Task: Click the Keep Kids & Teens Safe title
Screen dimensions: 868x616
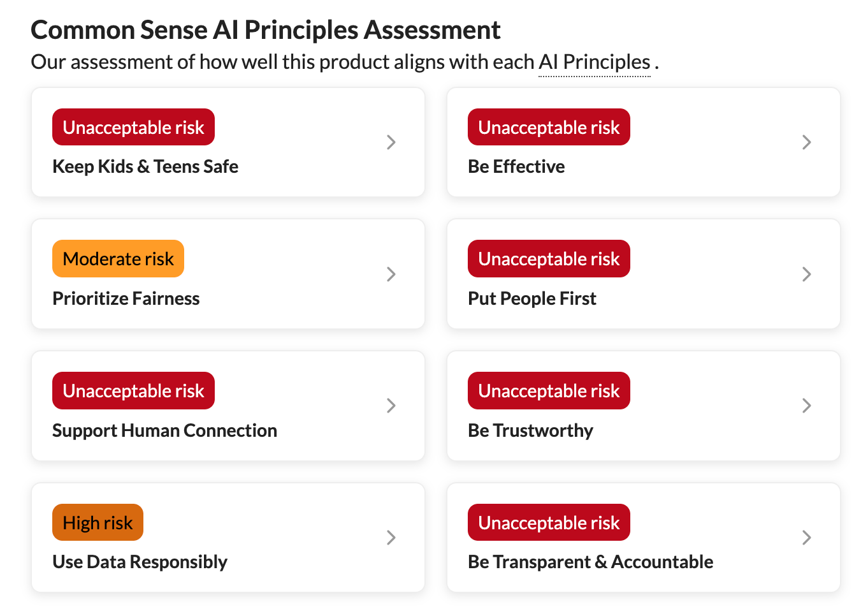Action: (145, 167)
